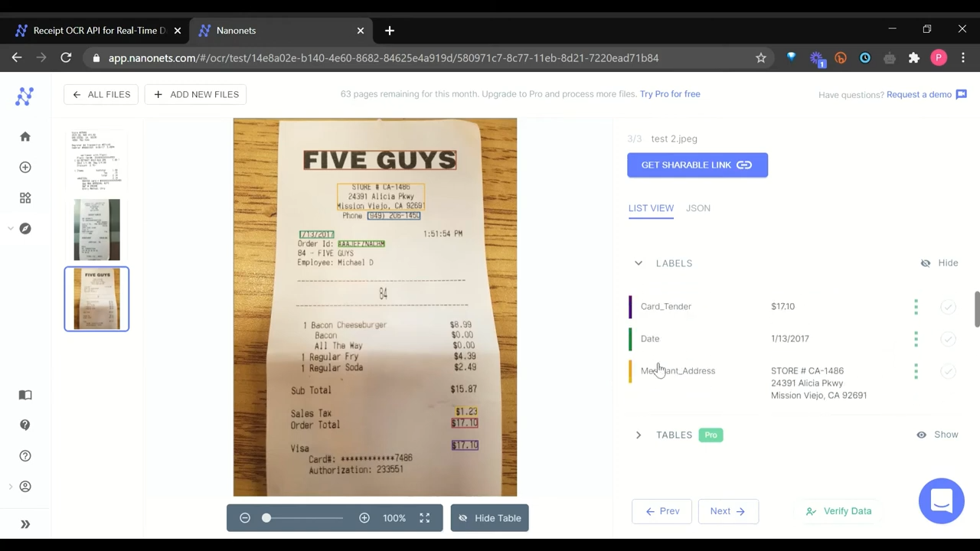Hide the Labels overlay
980x551 pixels.
(939, 263)
